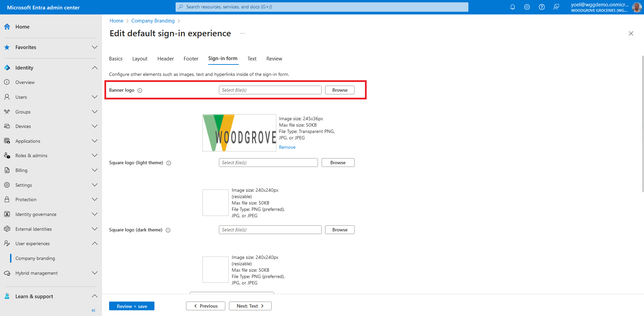Click the Review + save button
The image size is (644, 316).
(132, 306)
